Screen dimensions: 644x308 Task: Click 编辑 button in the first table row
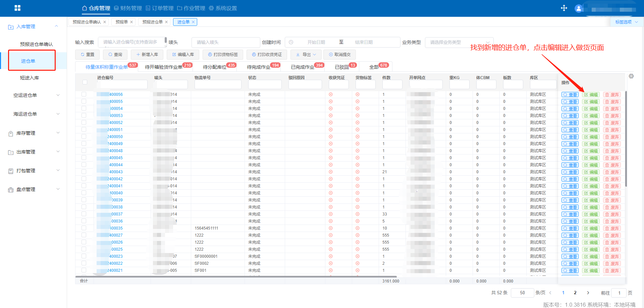pyautogui.click(x=591, y=95)
